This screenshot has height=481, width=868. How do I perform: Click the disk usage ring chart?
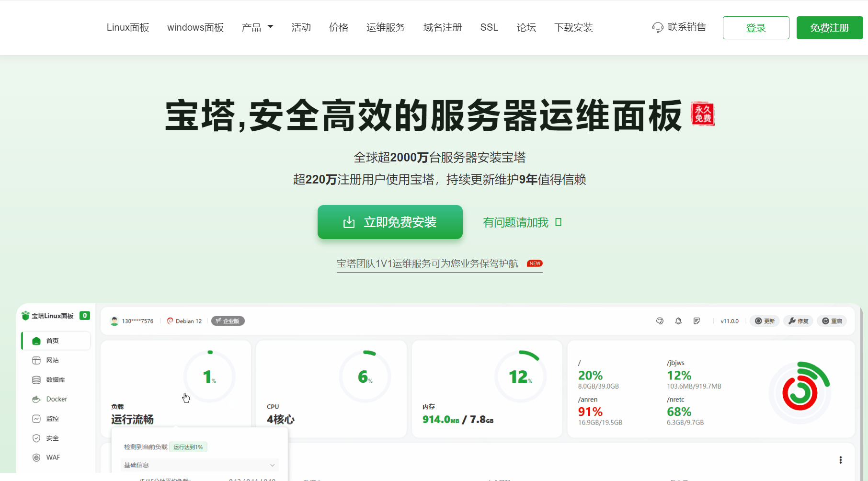[800, 393]
